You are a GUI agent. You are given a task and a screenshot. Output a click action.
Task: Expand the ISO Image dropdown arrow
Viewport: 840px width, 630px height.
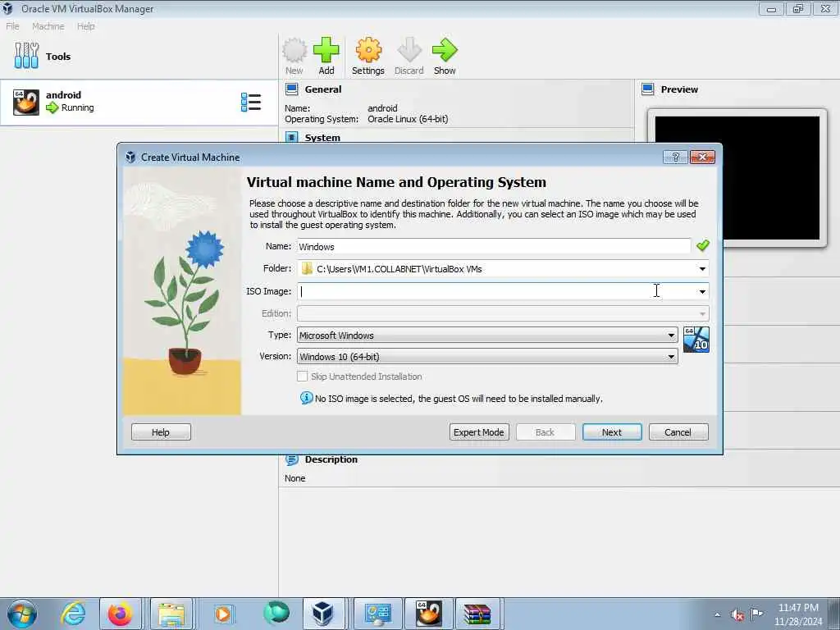702,291
